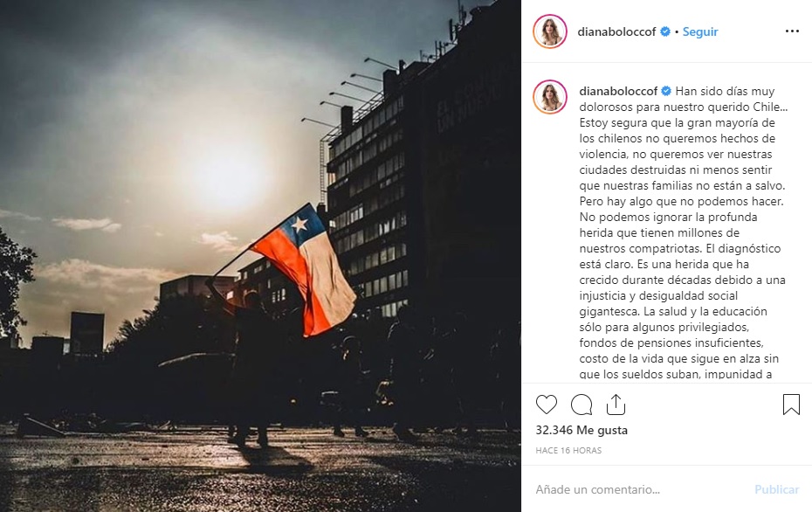812x512 pixels.
Task: Open the three-dot options menu
Action: (x=792, y=31)
